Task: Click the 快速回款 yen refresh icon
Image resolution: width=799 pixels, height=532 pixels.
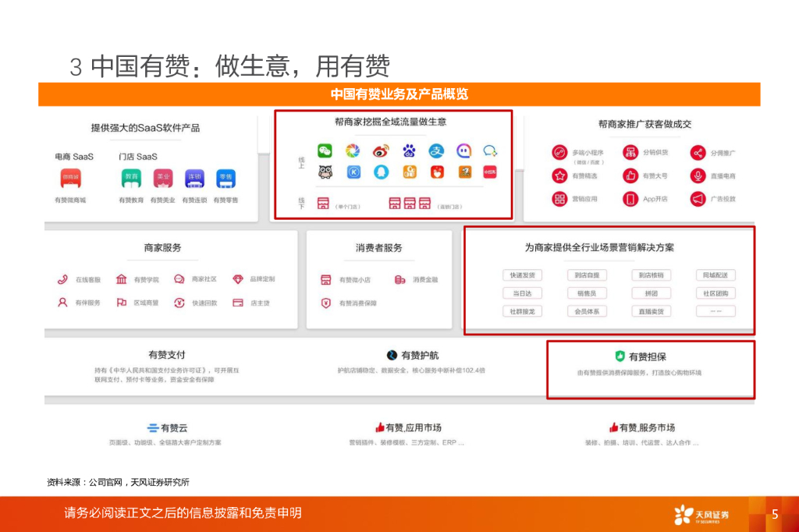Action: pos(179,302)
